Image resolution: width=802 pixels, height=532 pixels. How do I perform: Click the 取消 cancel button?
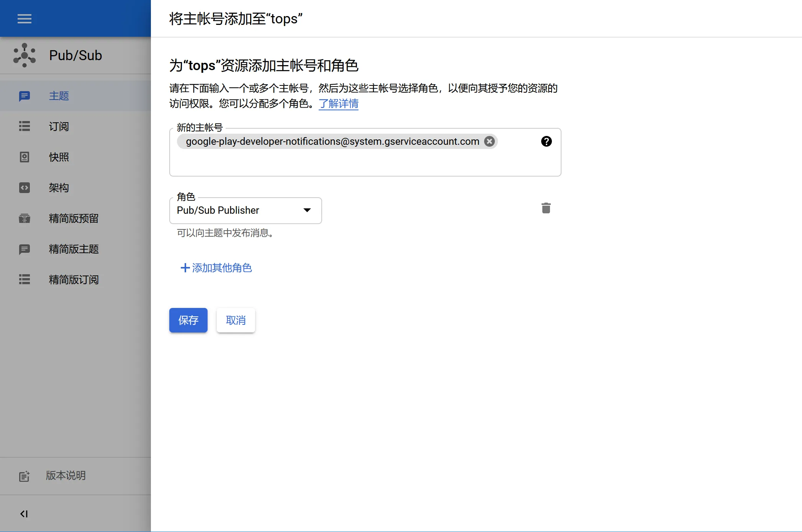tap(236, 320)
